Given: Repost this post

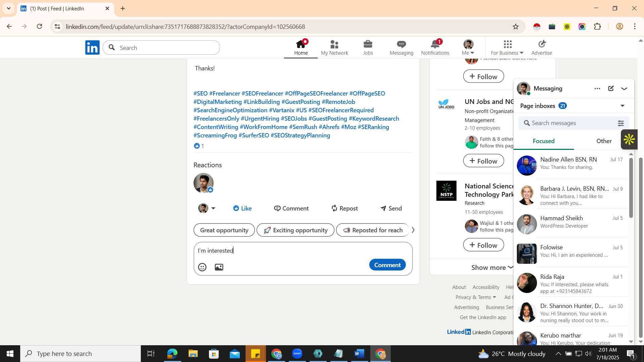Looking at the screenshot, I should click(x=344, y=208).
